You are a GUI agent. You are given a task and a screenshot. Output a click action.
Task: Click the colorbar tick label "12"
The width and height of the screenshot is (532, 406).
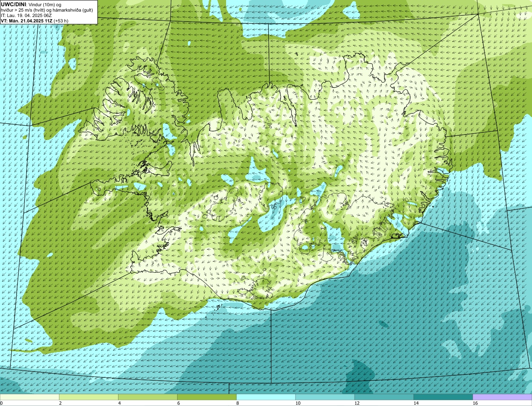click(357, 403)
